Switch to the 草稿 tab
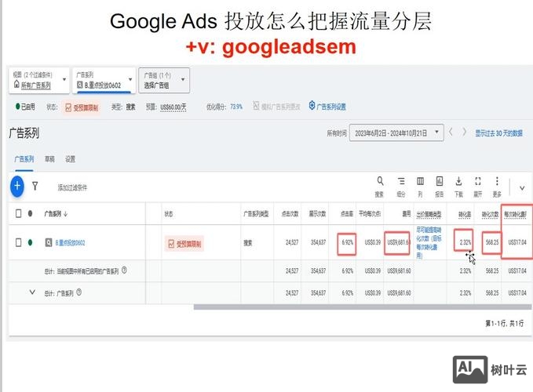 click(49, 159)
